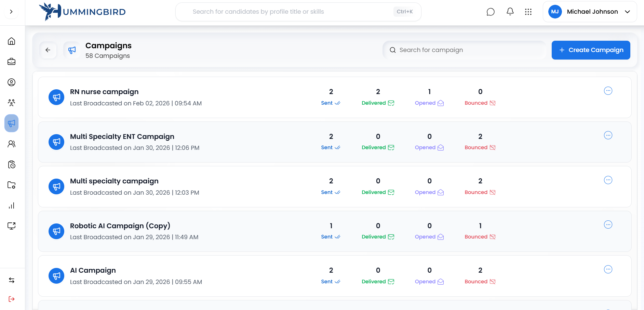644x310 pixels.
Task: Open the notifications bell icon
Action: (x=510, y=12)
